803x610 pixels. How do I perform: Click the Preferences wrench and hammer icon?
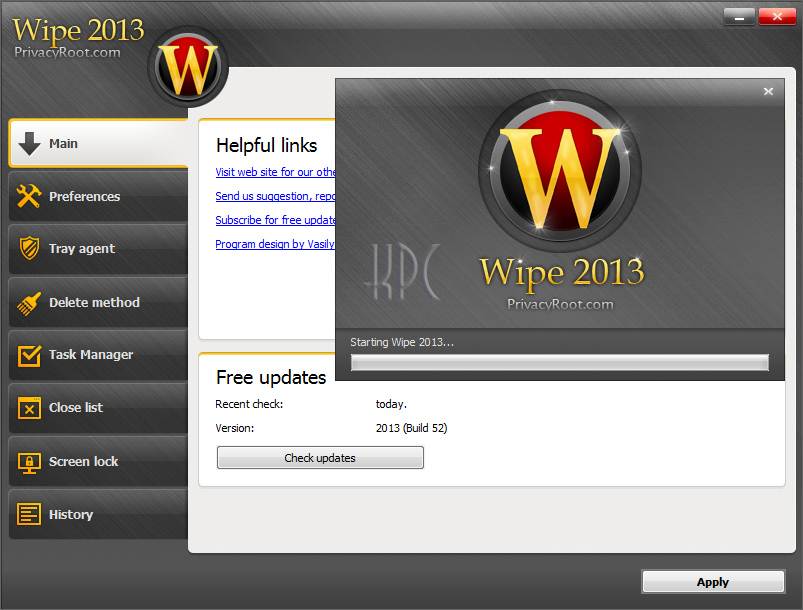coord(29,196)
